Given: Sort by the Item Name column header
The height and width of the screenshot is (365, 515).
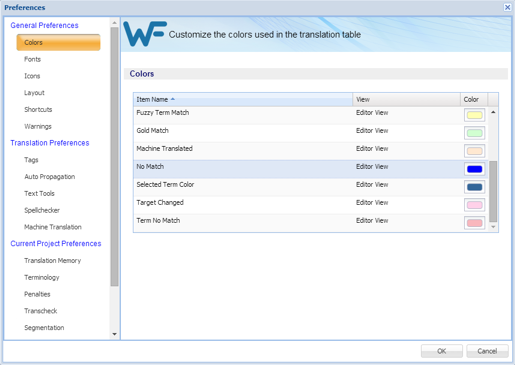Looking at the screenshot, I should point(243,99).
